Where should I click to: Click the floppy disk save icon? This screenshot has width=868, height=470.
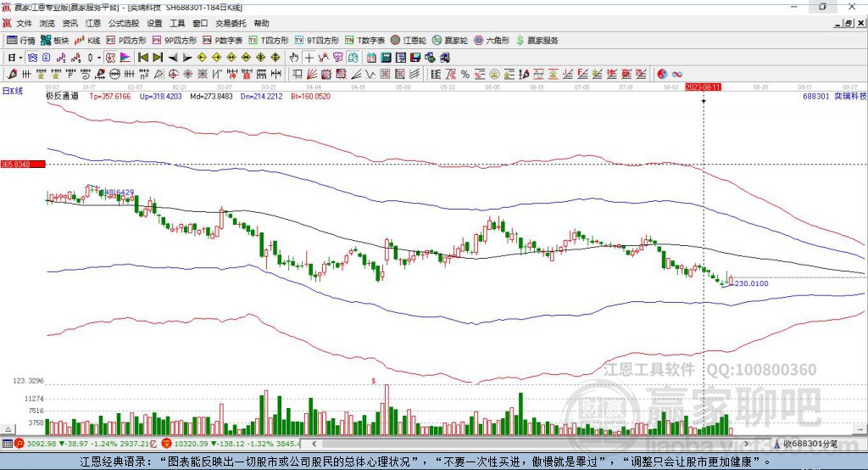click(415, 58)
